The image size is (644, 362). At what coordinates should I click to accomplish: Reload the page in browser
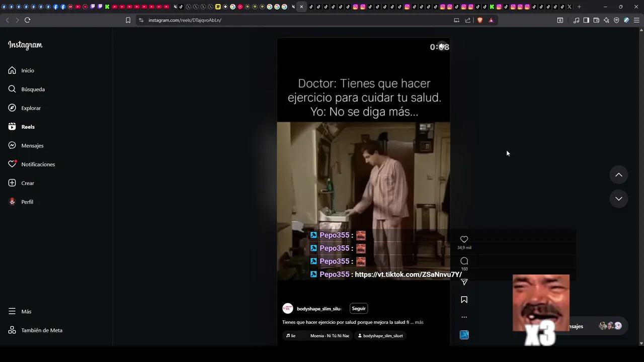[x=27, y=20]
